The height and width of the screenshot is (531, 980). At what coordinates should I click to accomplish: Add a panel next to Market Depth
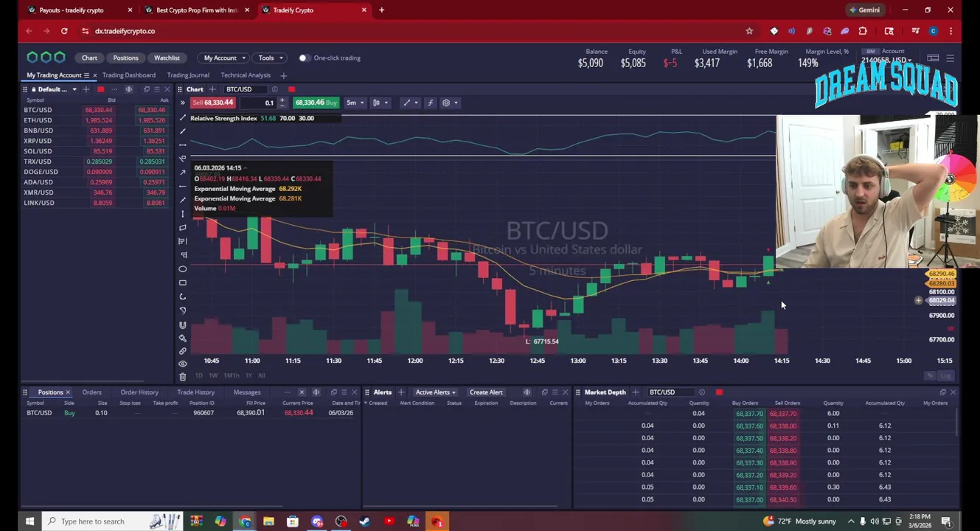click(636, 392)
